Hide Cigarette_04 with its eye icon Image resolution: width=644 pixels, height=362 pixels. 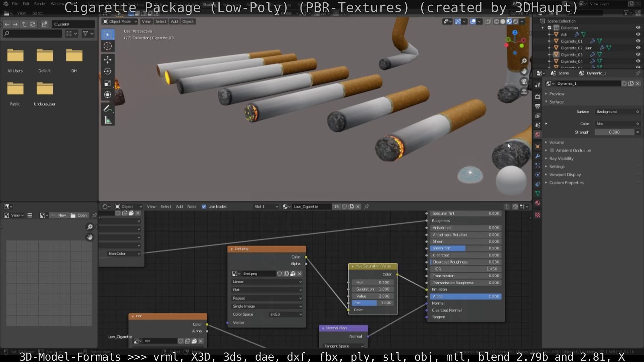tap(638, 61)
